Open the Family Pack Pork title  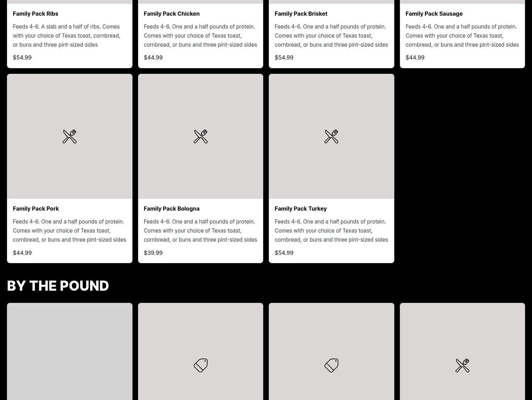(x=36, y=209)
